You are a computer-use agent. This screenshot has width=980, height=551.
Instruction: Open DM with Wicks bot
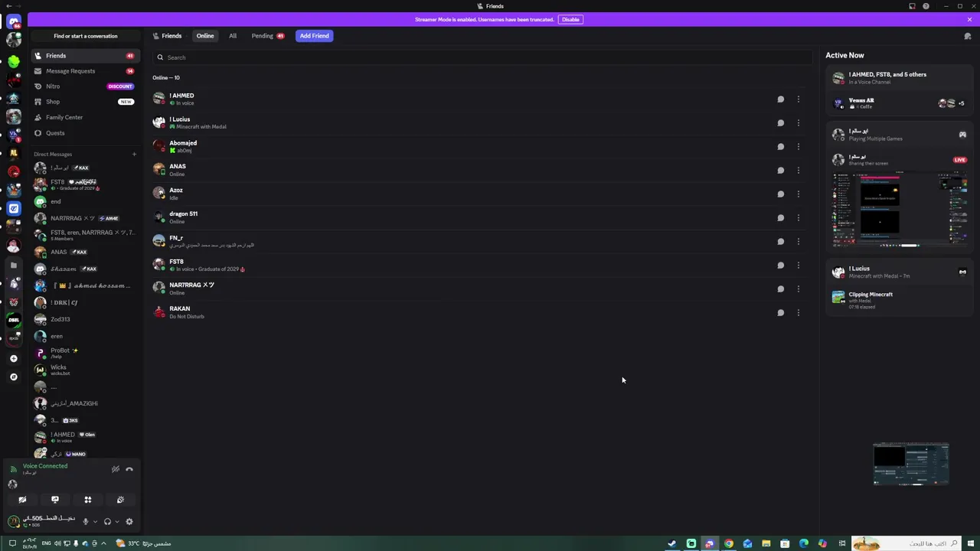click(x=84, y=370)
